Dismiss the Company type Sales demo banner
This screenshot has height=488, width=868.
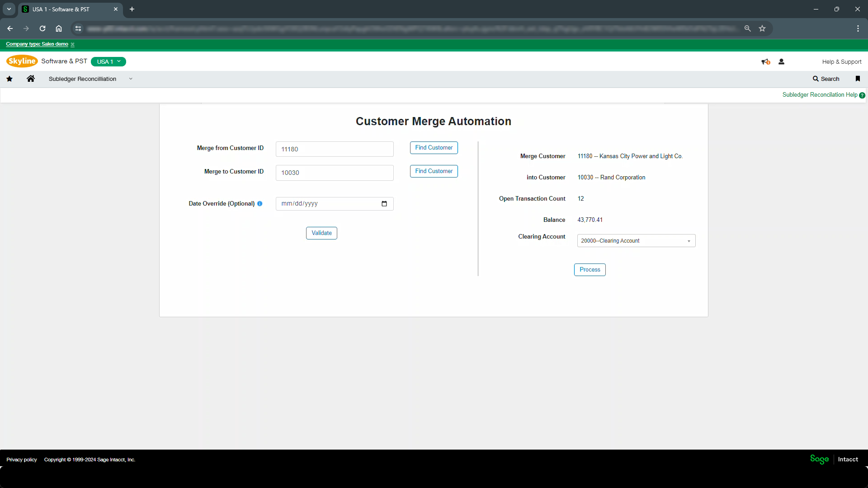pos(72,45)
